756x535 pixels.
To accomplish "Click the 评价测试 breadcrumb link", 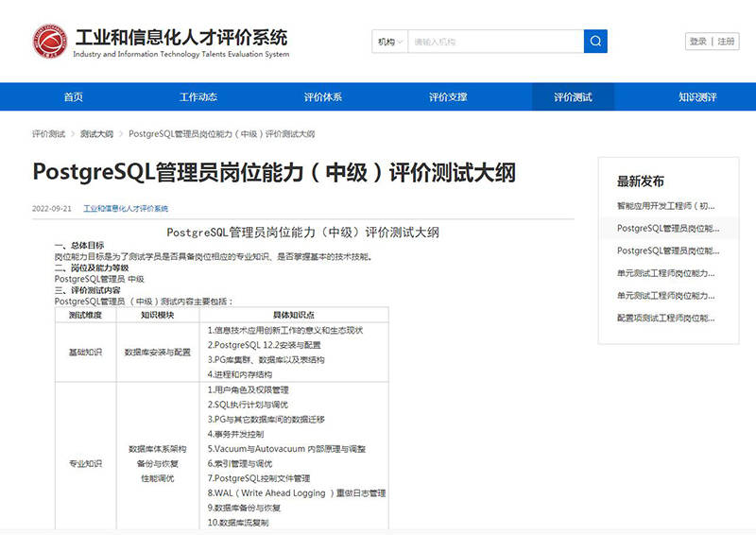I will click(48, 134).
